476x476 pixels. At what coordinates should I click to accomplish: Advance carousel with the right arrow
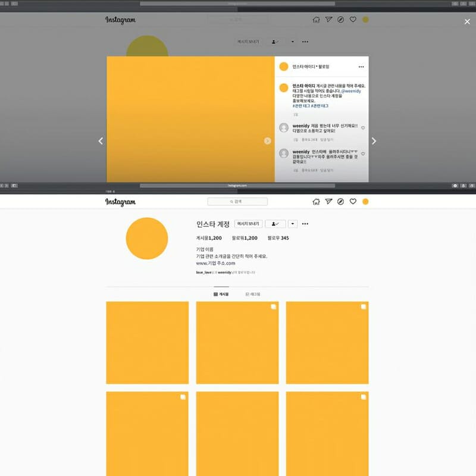[x=374, y=141]
